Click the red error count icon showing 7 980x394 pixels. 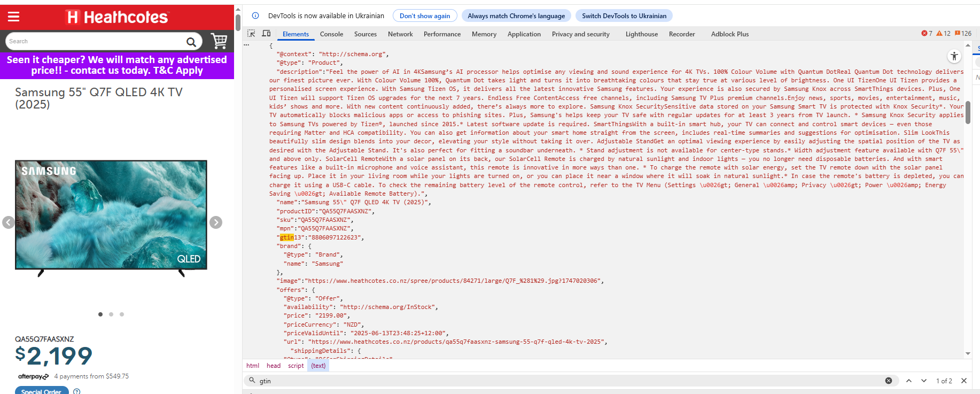(927, 34)
